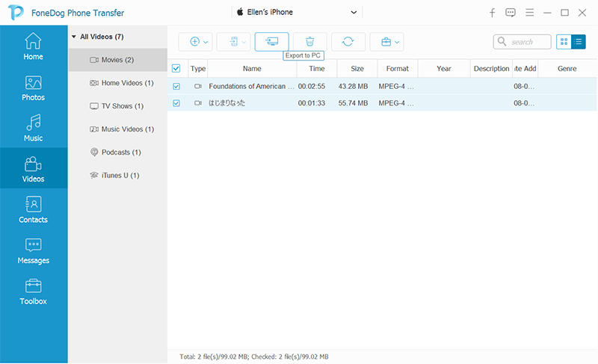Collapse the All Videos tree

(73, 37)
